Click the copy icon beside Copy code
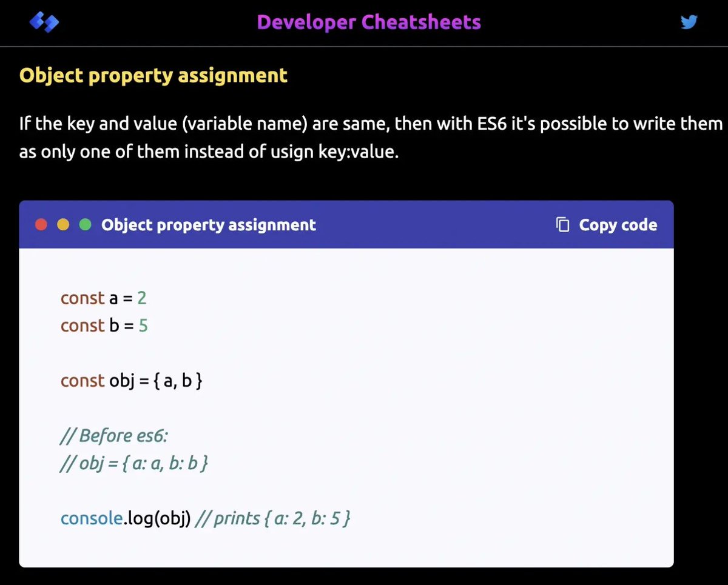This screenshot has width=728, height=585. click(x=562, y=224)
